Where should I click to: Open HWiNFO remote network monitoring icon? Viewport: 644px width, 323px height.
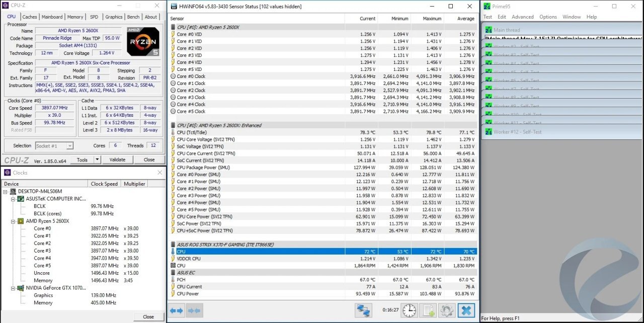click(363, 310)
